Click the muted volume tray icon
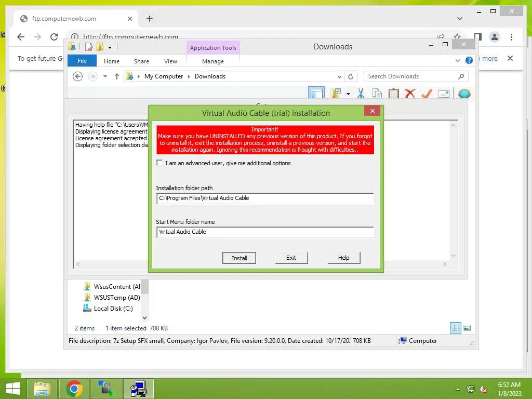 pyautogui.click(x=483, y=389)
